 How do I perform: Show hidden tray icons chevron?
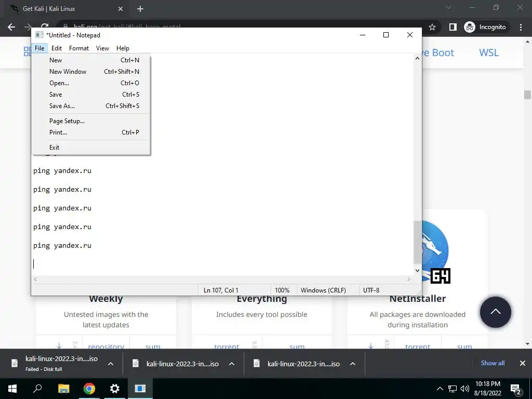(440, 389)
